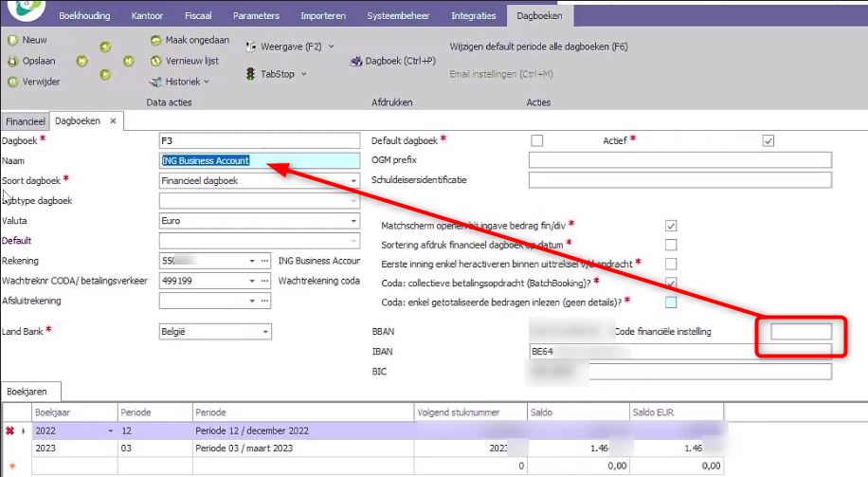Click Wijzigen default periode alle dagboeken

pyautogui.click(x=538, y=46)
